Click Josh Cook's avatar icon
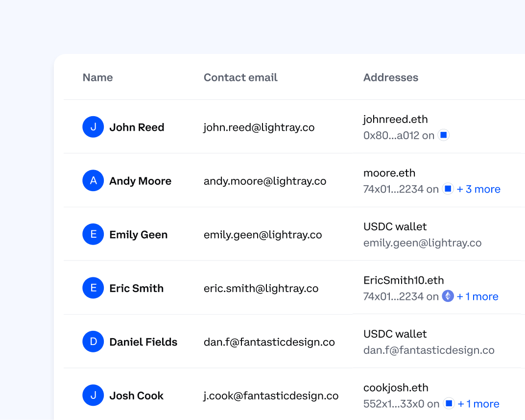Viewport: 525px width, 420px height. point(93,395)
